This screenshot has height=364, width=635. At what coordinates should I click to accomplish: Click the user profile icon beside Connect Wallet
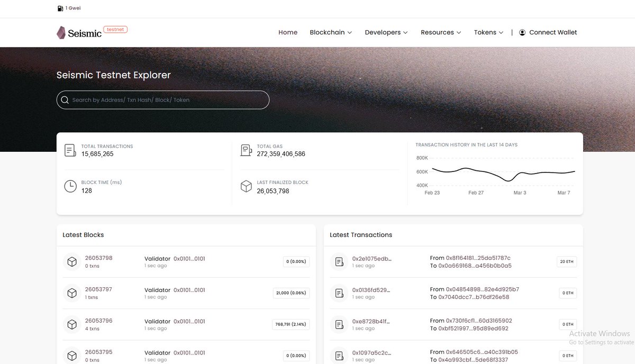pyautogui.click(x=522, y=32)
